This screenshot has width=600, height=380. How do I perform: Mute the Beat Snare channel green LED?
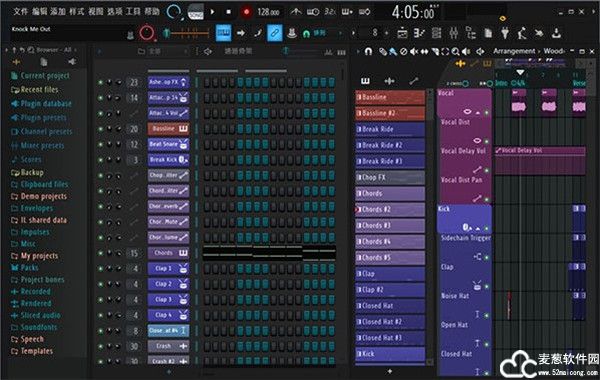(101, 144)
